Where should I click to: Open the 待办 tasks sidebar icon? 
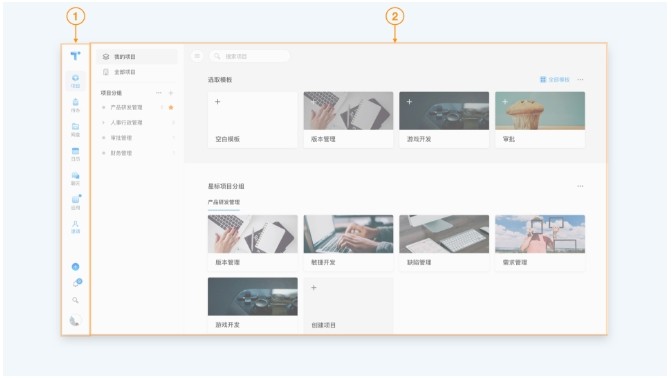coord(75,105)
